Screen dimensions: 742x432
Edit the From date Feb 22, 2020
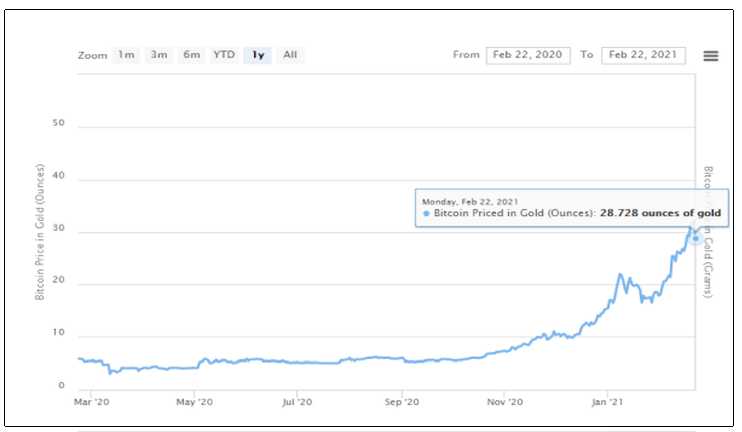(x=528, y=55)
